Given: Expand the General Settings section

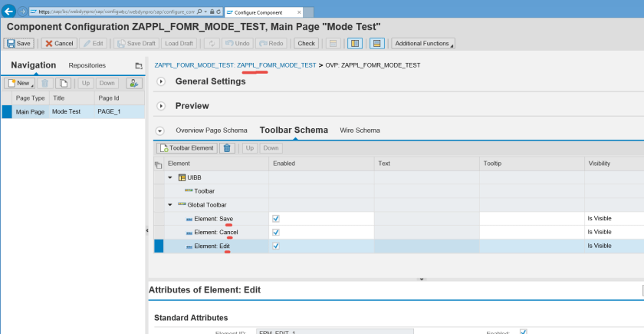Looking at the screenshot, I should [x=161, y=81].
